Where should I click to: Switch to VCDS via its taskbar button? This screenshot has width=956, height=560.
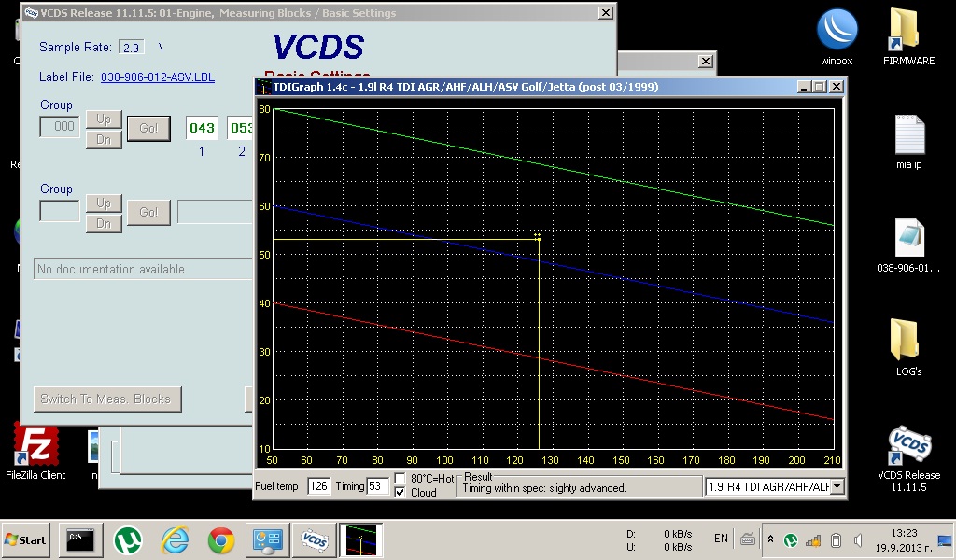click(314, 539)
